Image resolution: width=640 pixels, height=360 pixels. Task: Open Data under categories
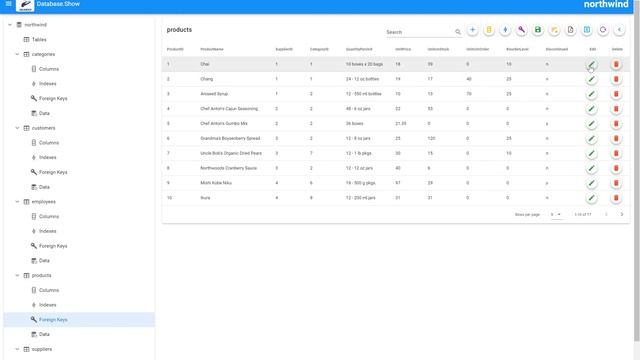tap(44, 113)
